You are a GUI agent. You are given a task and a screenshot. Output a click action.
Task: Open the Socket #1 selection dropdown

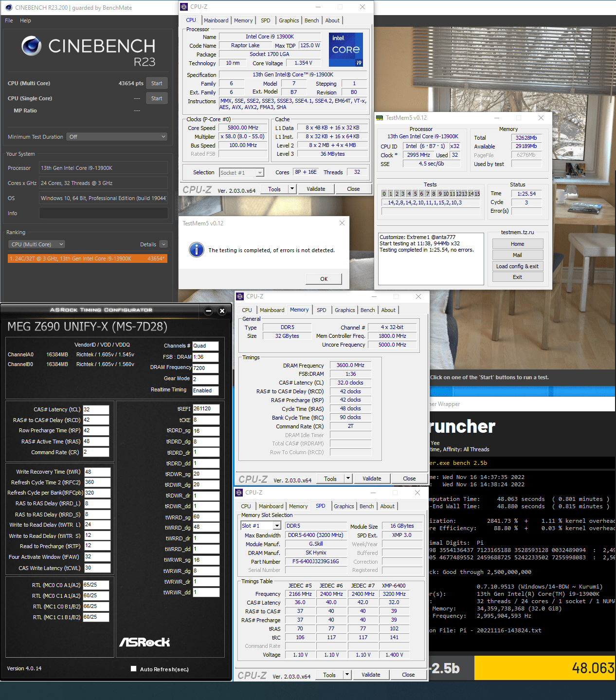click(241, 172)
